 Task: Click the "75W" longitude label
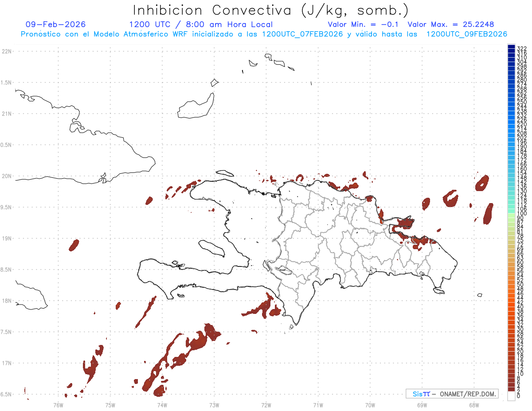(110, 405)
